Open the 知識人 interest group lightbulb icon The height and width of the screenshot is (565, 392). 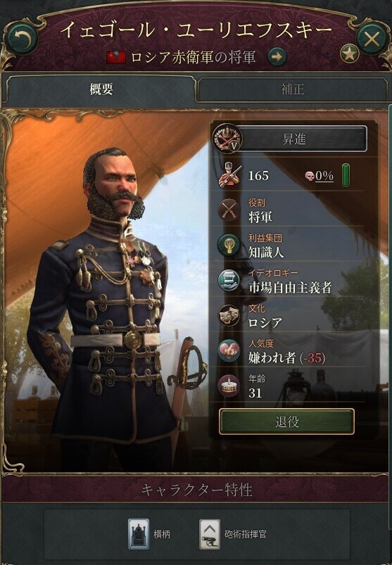click(229, 245)
